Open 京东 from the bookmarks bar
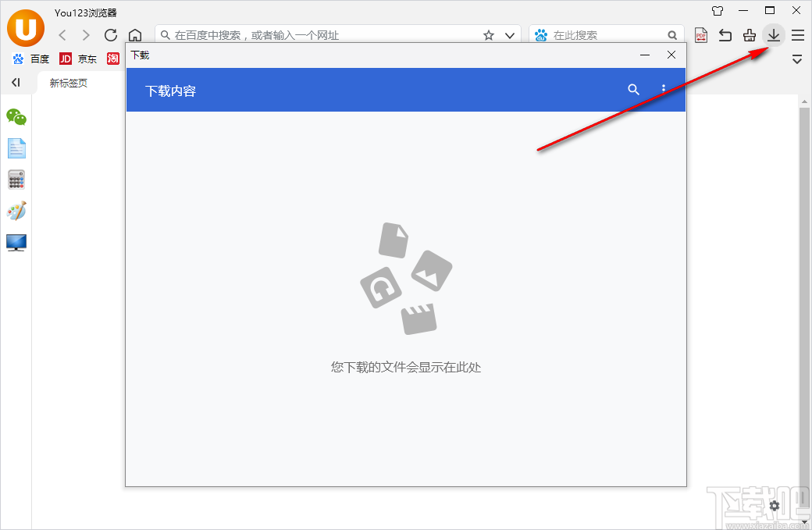Screen dimensions: 812x530 [x=80, y=59]
